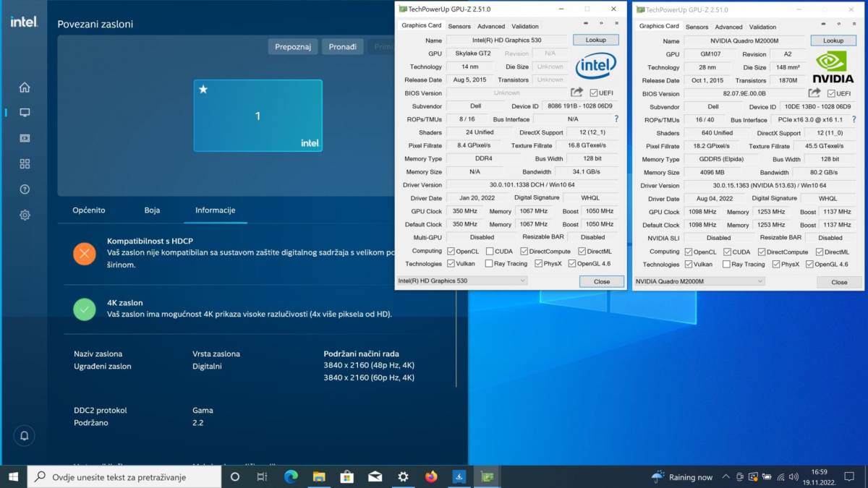Click the Name field Intel(R) HD Graphics 530
The height and width of the screenshot is (488, 868).
[x=506, y=40]
